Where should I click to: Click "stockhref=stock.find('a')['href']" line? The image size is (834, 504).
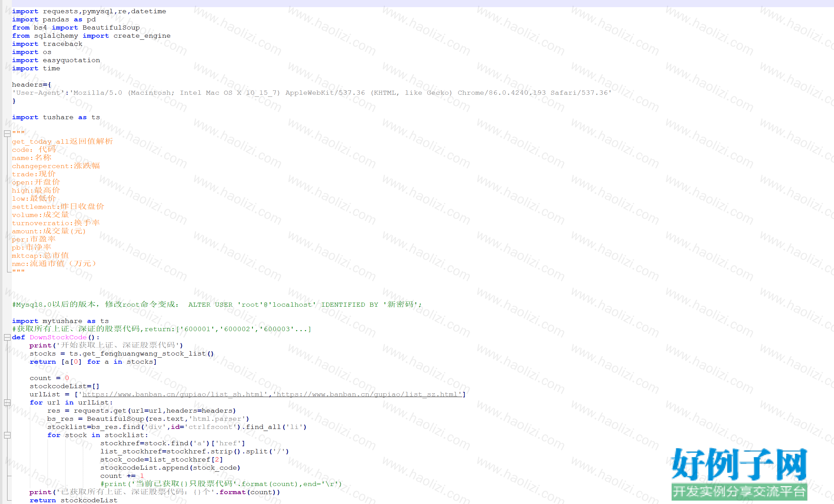point(173,443)
